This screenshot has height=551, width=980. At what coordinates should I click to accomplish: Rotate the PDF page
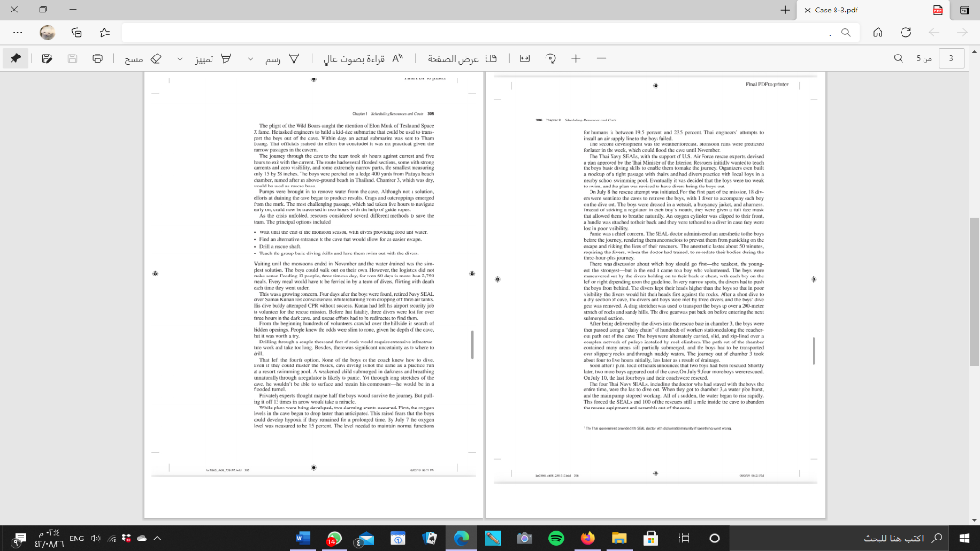pyautogui.click(x=550, y=58)
